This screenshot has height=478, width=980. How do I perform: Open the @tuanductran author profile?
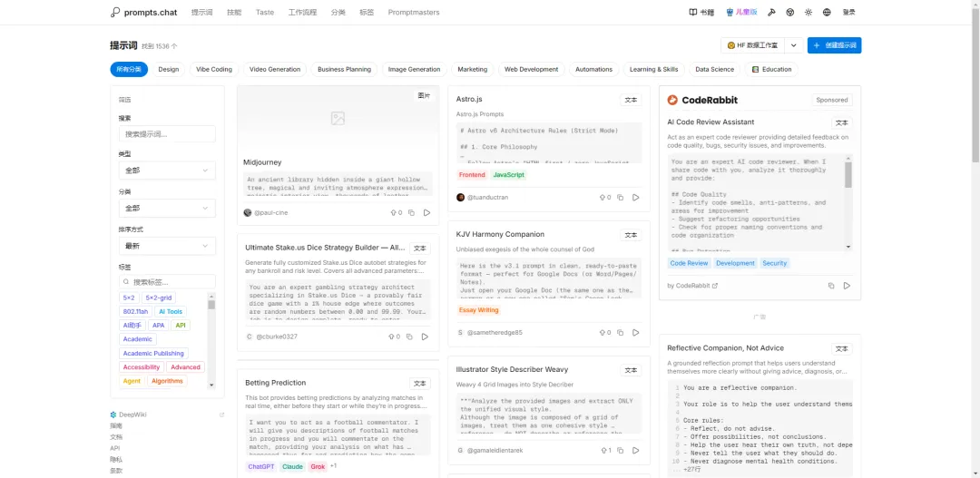tap(487, 198)
